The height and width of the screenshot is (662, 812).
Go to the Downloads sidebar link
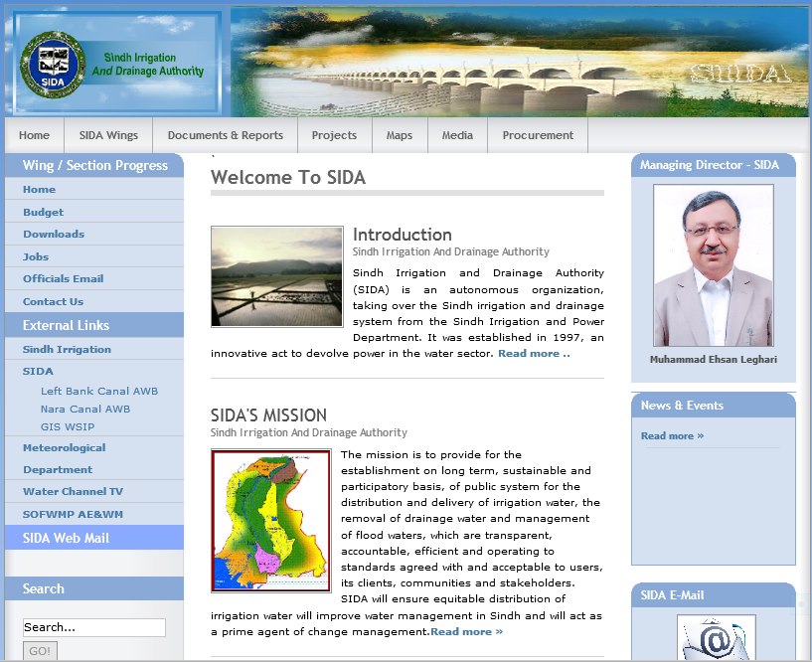54,235
